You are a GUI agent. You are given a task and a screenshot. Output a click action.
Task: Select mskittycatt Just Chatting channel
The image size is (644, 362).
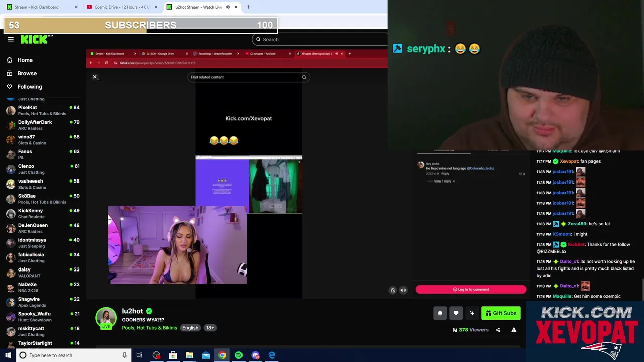43,331
